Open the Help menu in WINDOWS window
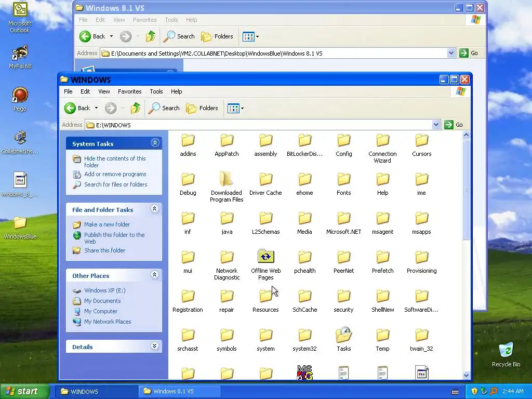Image resolution: width=532 pixels, height=399 pixels. 176,91
